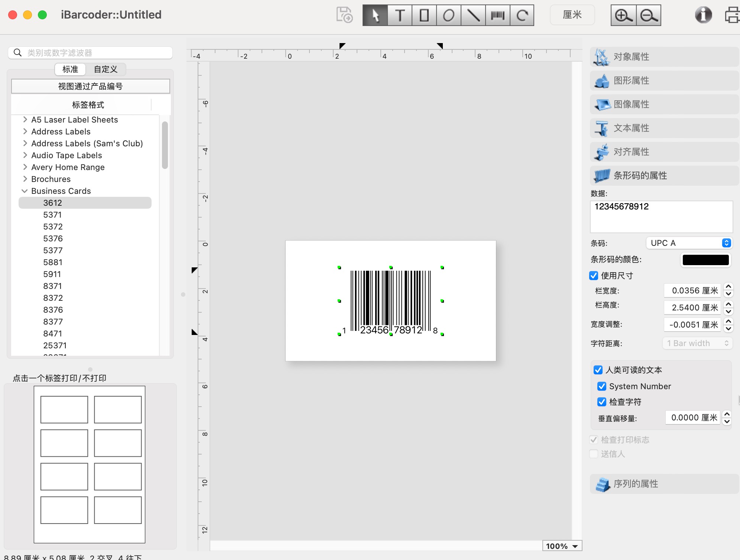Select the Rectangle tool

(x=424, y=15)
